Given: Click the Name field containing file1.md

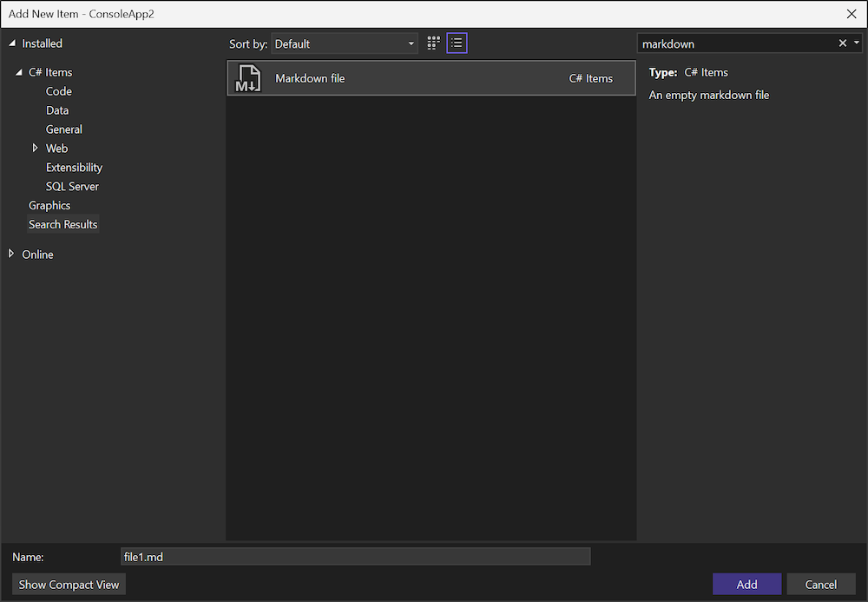Looking at the screenshot, I should tap(355, 557).
